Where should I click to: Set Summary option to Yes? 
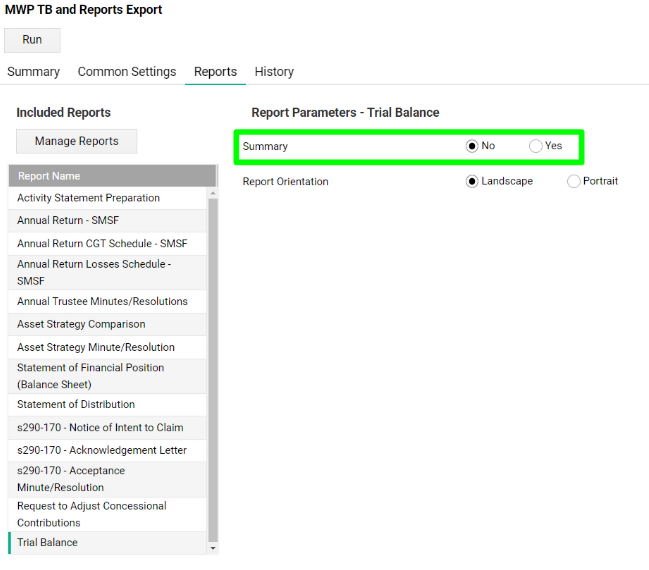(536, 146)
